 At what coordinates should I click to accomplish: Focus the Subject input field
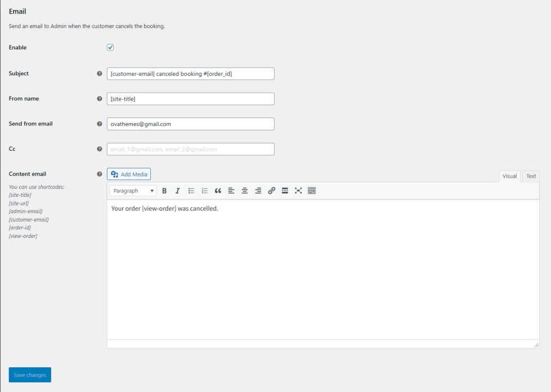(190, 74)
